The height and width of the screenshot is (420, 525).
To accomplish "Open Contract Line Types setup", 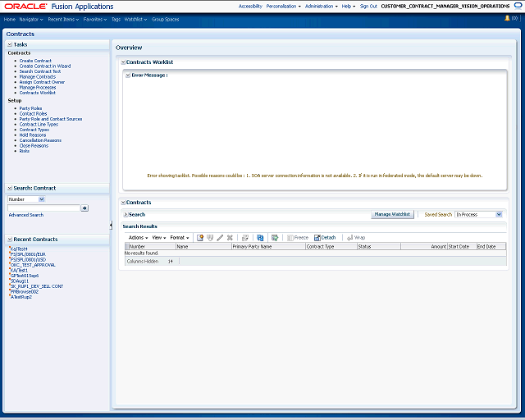I will (39, 125).
